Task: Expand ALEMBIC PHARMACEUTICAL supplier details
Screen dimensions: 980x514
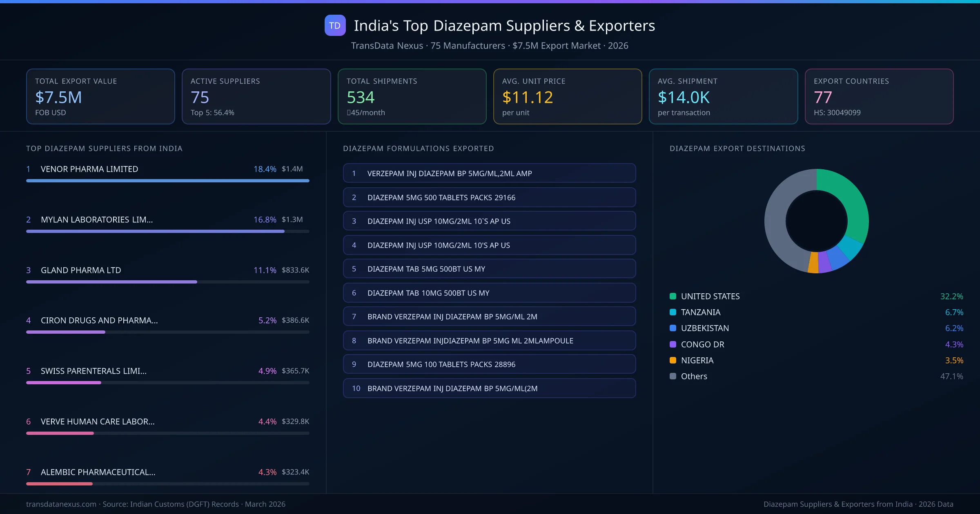Action: pyautogui.click(x=98, y=472)
